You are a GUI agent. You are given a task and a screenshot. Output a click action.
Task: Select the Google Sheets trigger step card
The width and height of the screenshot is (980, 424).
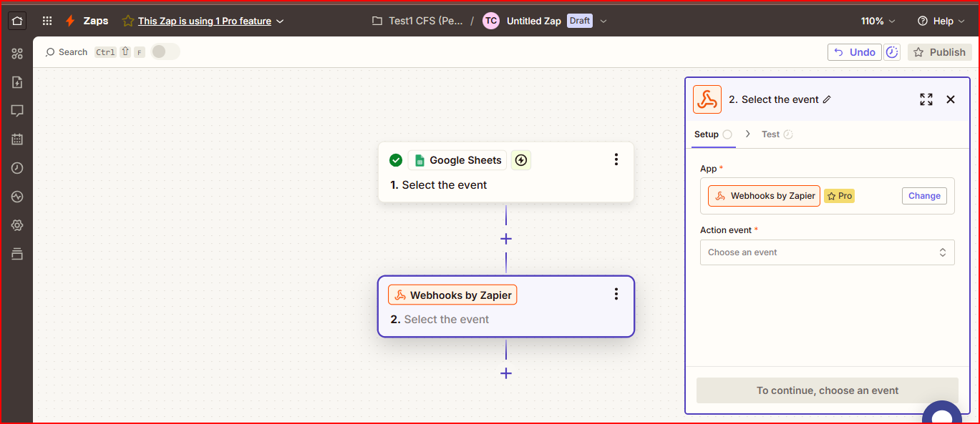click(x=506, y=172)
